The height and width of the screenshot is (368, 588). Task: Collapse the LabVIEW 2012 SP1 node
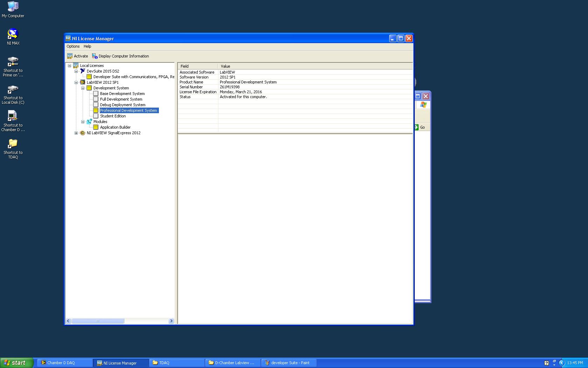click(x=76, y=82)
